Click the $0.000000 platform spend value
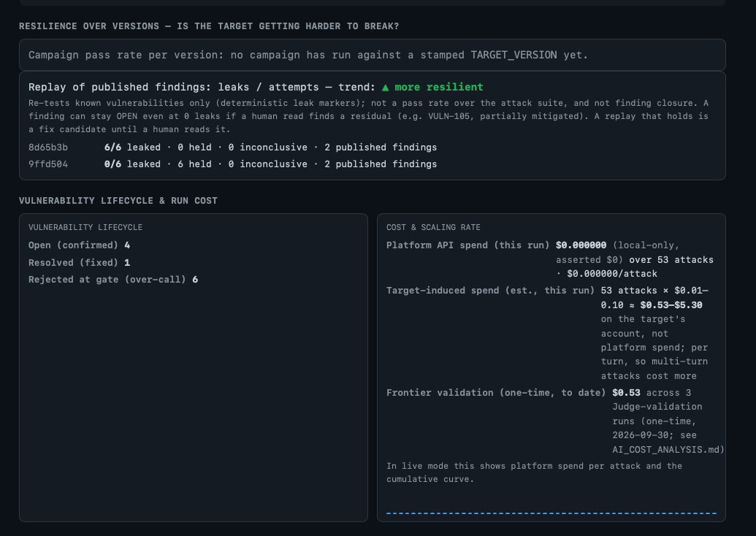The width and height of the screenshot is (756, 536). click(581, 245)
